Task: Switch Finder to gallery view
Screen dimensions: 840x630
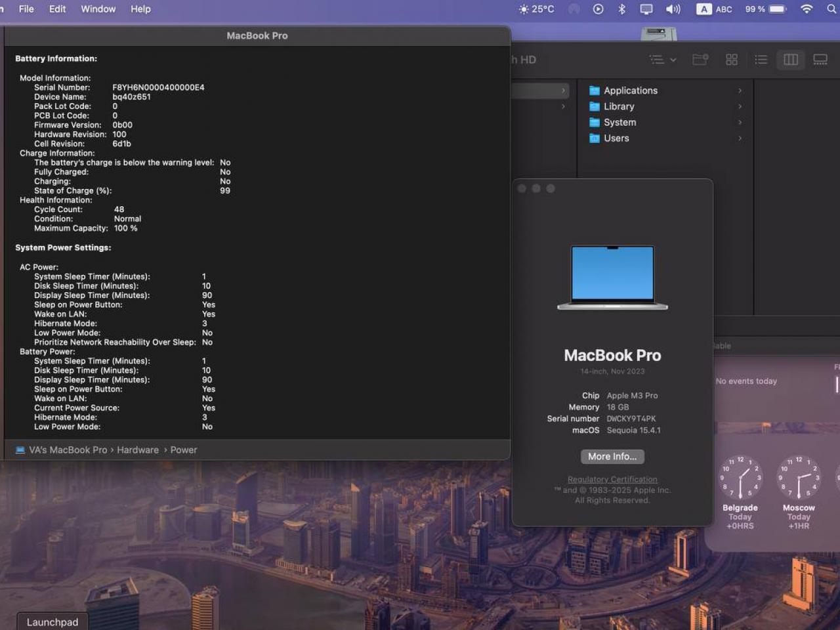Action: tap(820, 60)
